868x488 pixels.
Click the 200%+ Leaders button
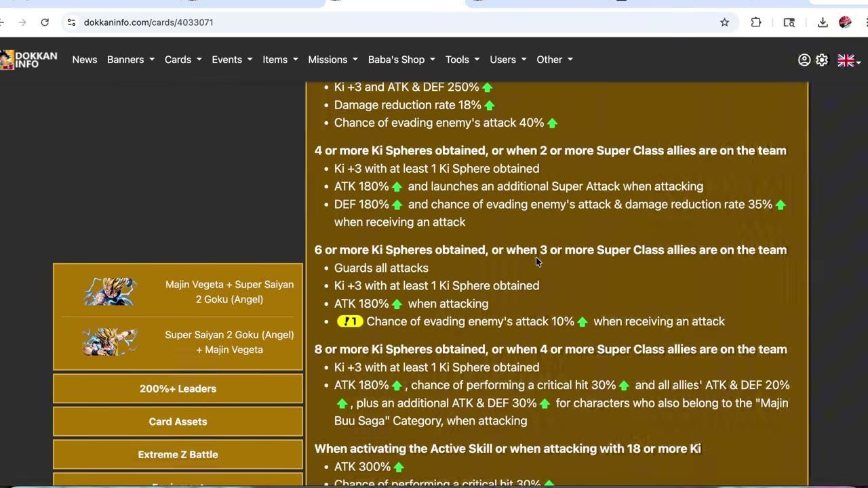[x=178, y=389]
